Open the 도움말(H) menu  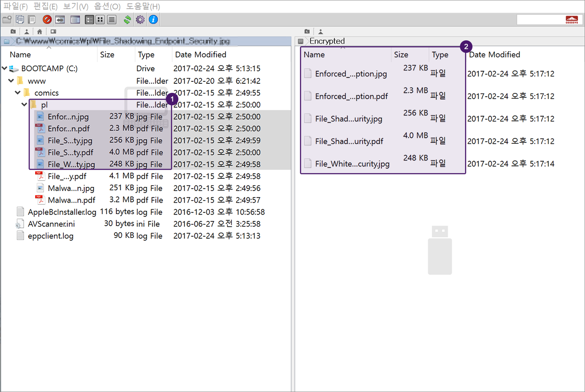coord(143,7)
